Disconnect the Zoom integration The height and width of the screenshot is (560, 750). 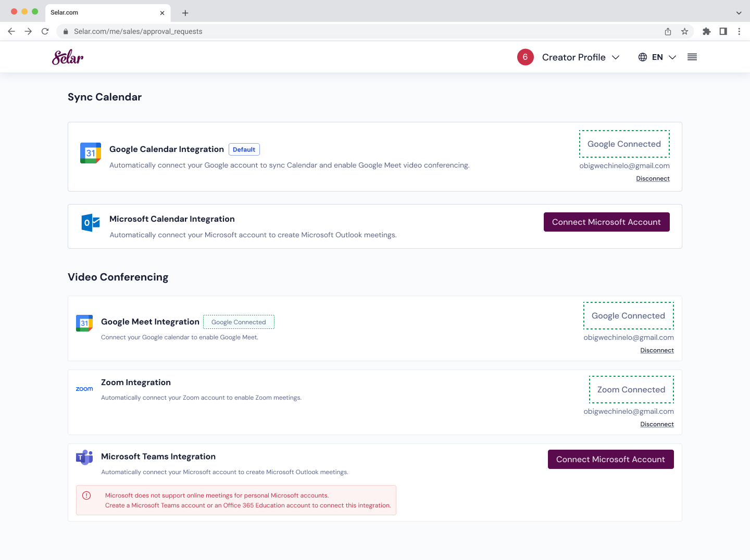pyautogui.click(x=657, y=424)
